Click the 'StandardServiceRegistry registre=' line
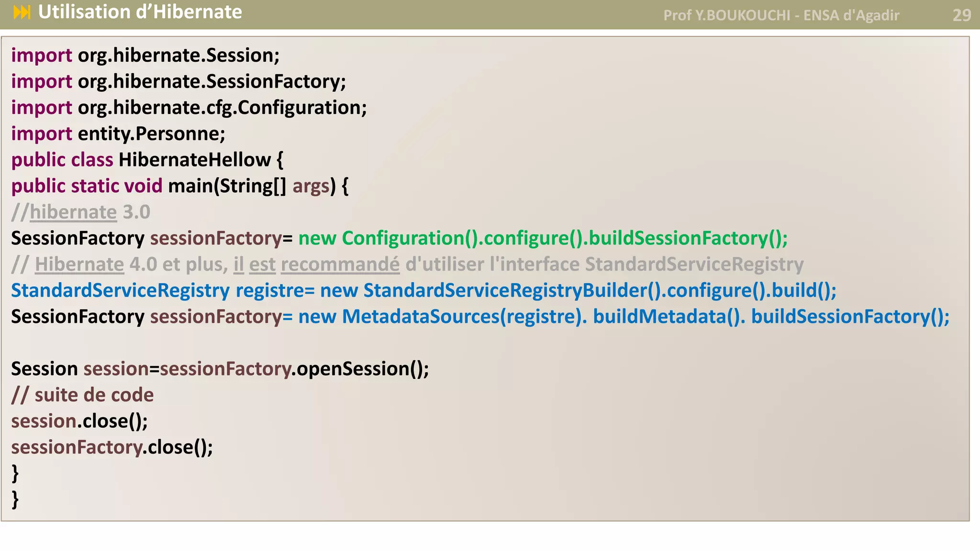 tap(423, 290)
